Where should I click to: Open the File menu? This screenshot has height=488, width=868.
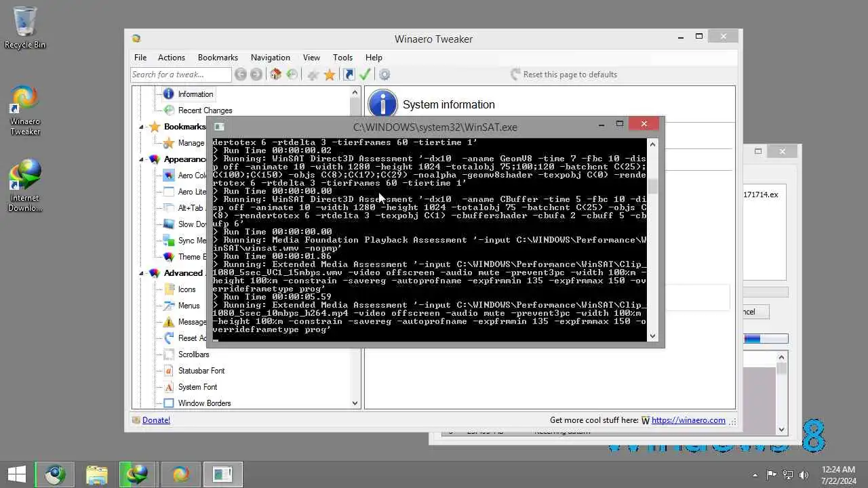tap(140, 58)
